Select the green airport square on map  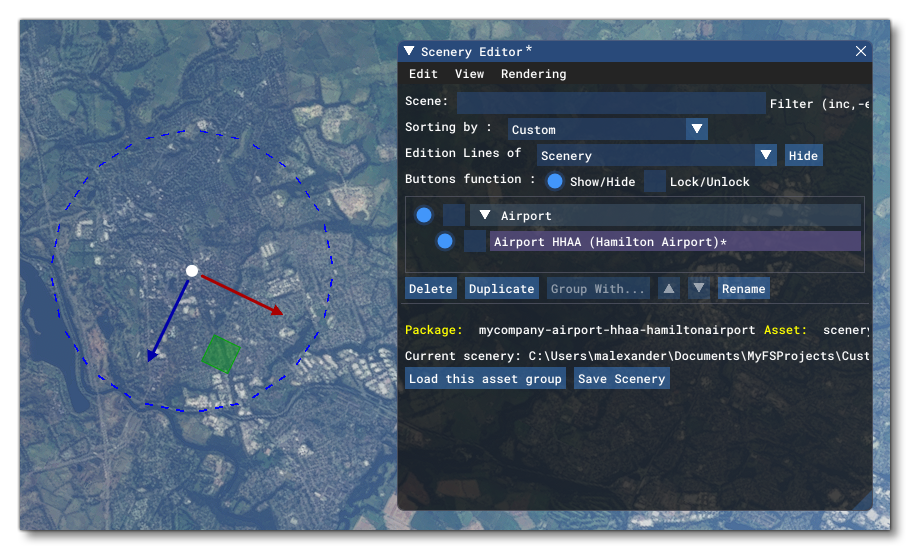click(x=221, y=354)
